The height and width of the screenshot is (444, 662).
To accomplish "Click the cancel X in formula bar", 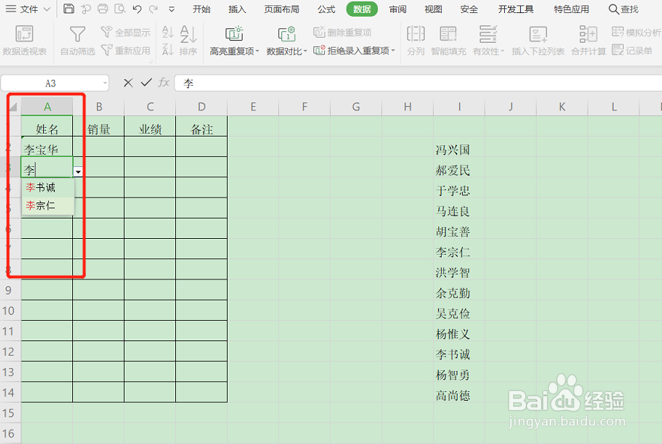I will click(x=128, y=83).
